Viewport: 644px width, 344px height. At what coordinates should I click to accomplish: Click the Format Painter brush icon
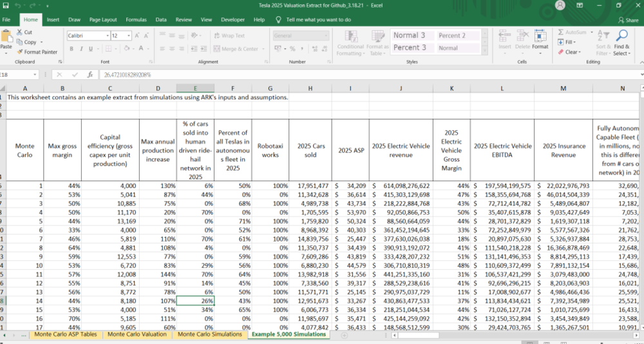(19, 52)
